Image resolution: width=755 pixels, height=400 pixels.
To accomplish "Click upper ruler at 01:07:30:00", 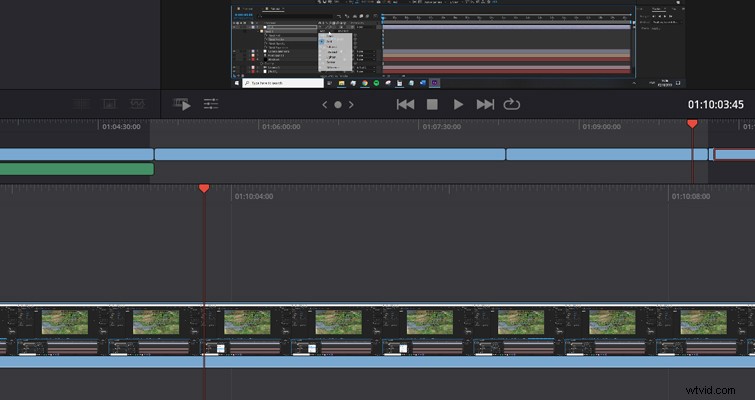I will click(442, 127).
